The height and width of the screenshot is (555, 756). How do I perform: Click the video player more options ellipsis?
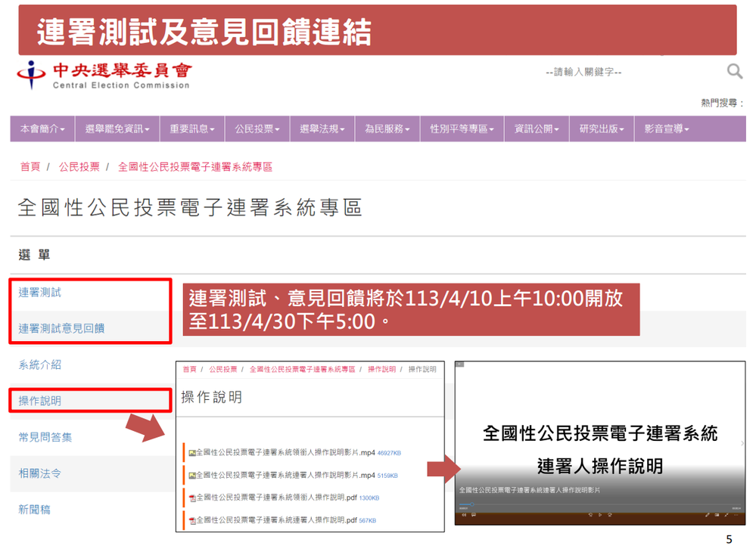click(735, 515)
